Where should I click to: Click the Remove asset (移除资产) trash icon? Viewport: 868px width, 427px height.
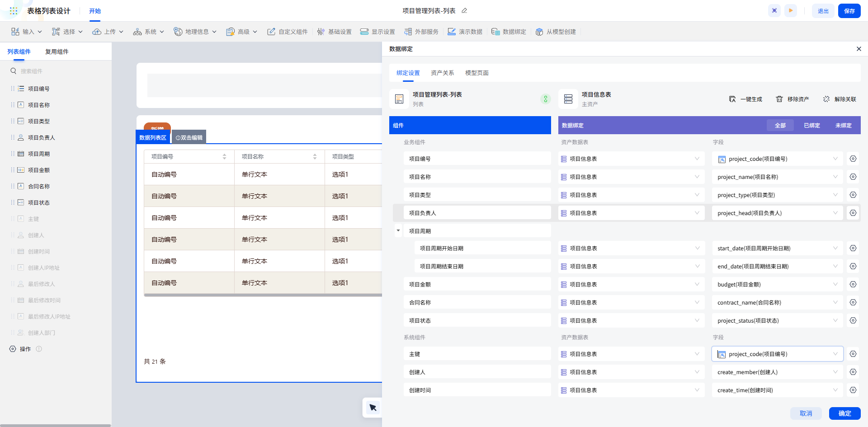tap(779, 99)
